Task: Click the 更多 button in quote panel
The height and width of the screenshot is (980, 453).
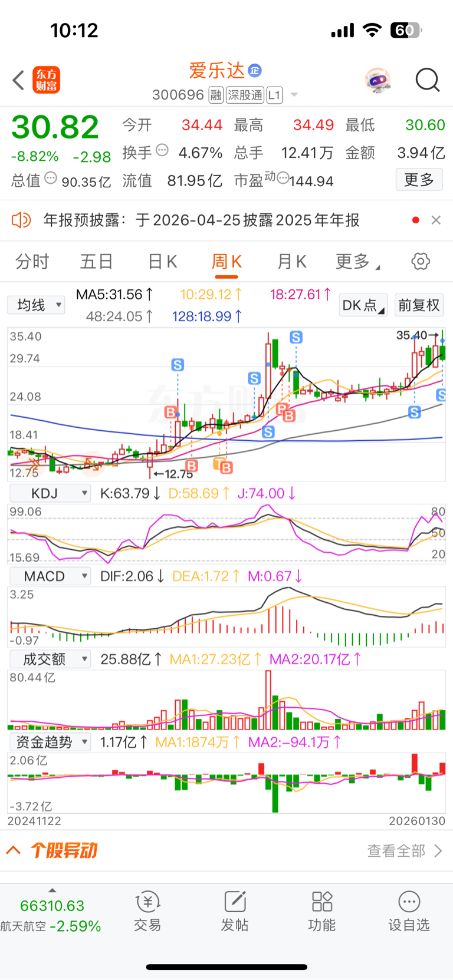Action: [419, 180]
